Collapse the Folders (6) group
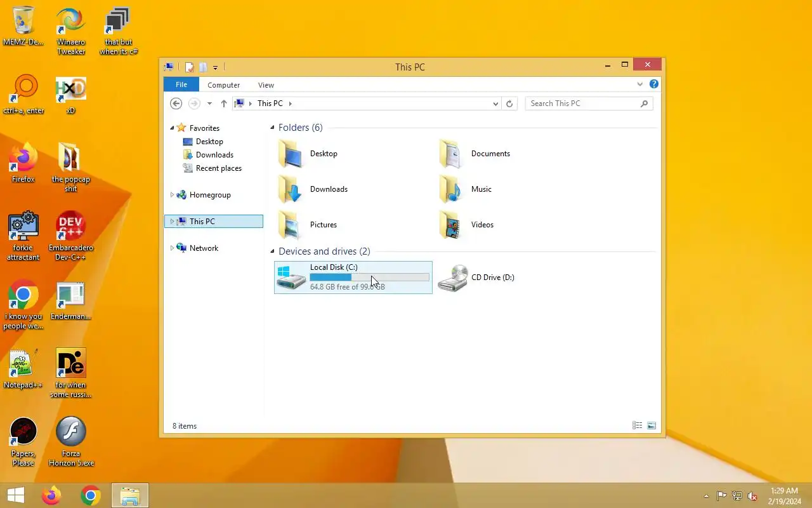 point(273,128)
